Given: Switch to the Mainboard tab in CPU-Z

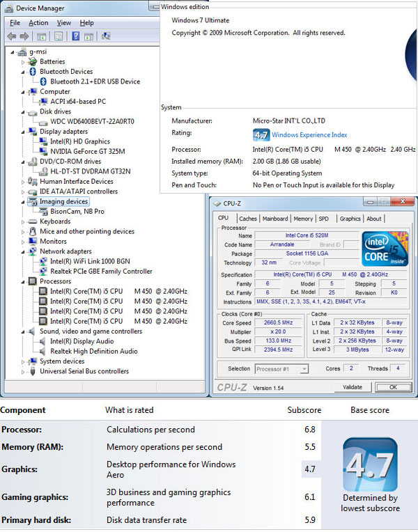Looking at the screenshot, I should coord(275,219).
